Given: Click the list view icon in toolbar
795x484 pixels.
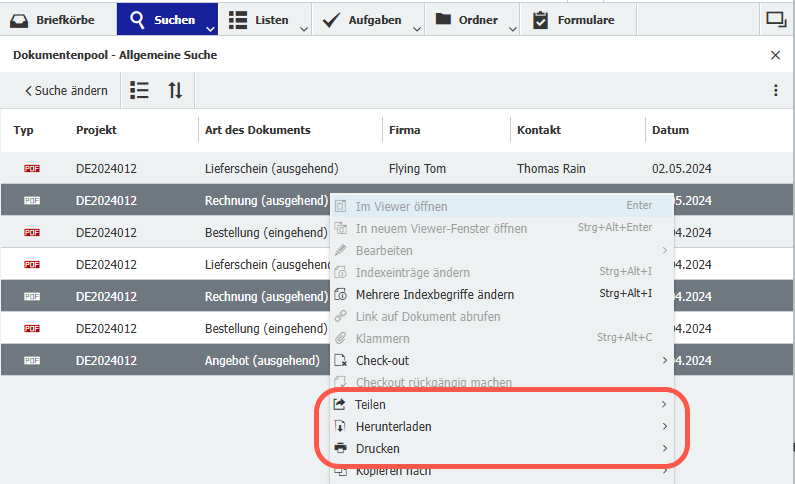Looking at the screenshot, I should point(140,91).
